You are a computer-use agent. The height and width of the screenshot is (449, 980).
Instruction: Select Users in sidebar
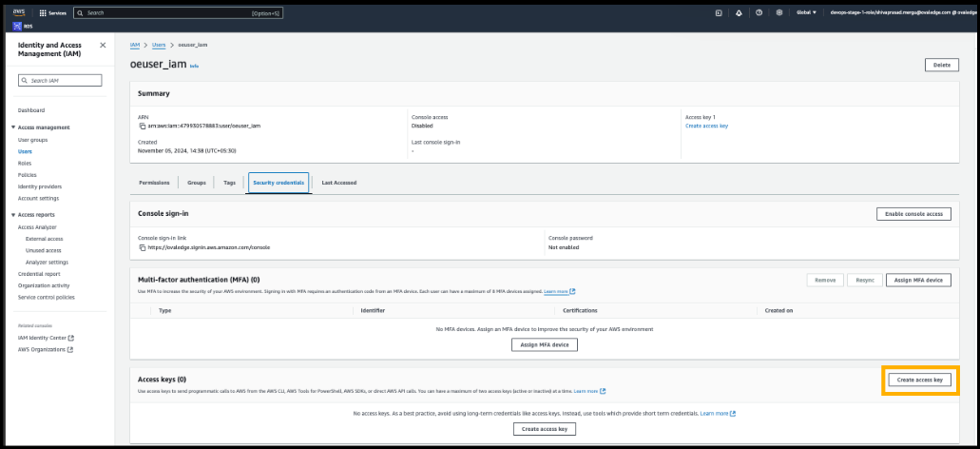pyautogui.click(x=25, y=151)
